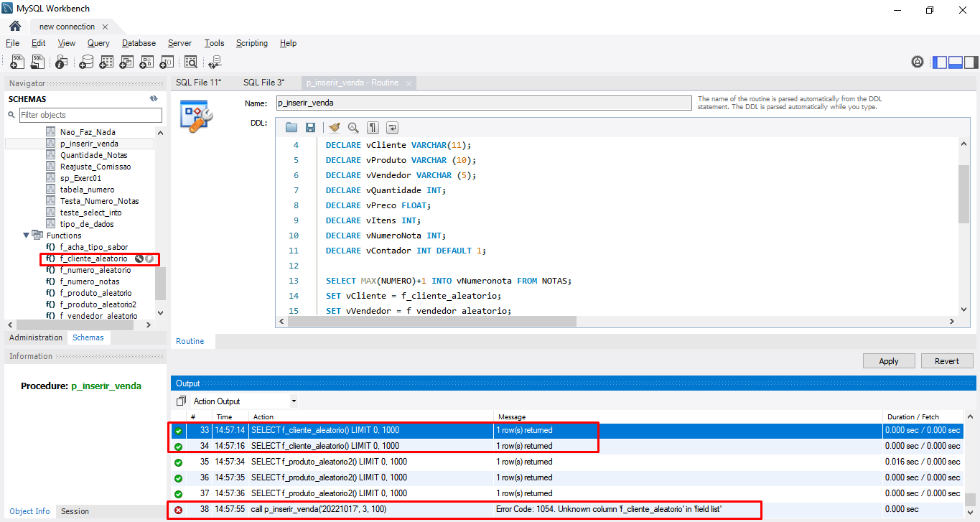Focus the Filter objects search field

(90, 115)
